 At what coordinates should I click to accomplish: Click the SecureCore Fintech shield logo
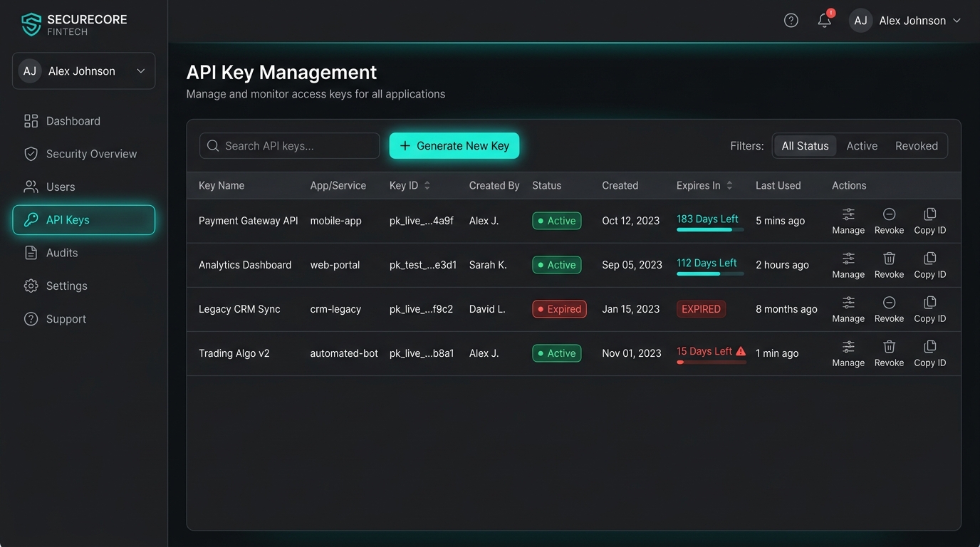[x=31, y=24]
